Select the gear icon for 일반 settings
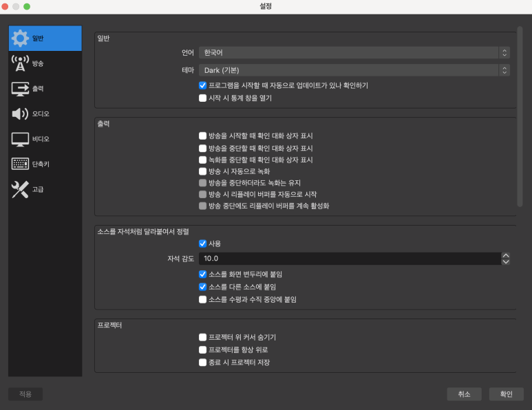Image resolution: width=532 pixels, height=410 pixels. 20,39
